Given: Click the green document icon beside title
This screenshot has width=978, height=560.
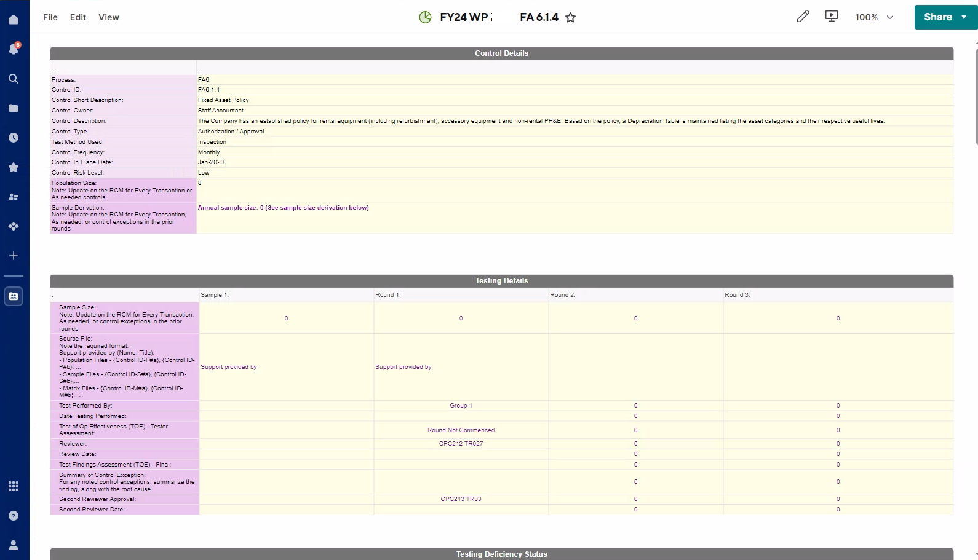Looking at the screenshot, I should [x=425, y=17].
